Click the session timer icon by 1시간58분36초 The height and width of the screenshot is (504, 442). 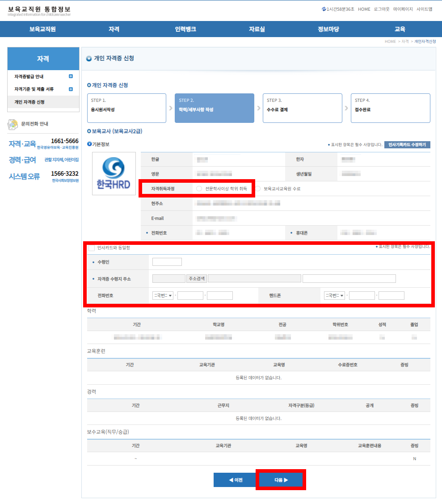tap(324, 9)
